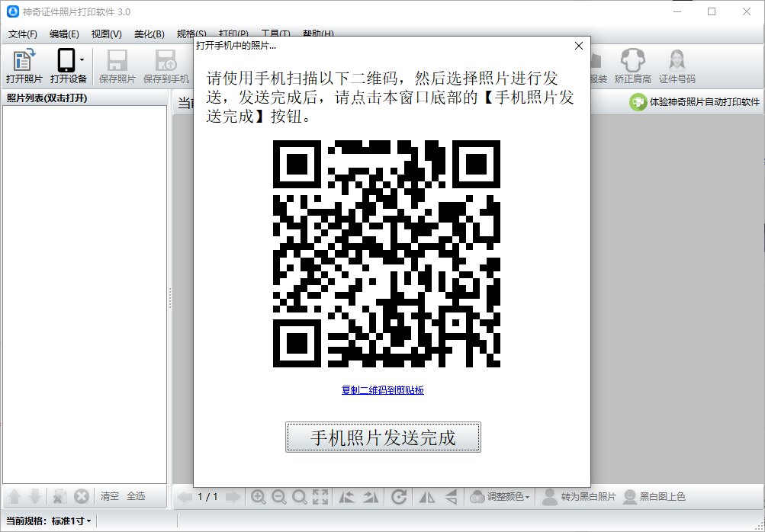
Task: Click the 保存照片 floppy disk icon
Action: click(117, 61)
